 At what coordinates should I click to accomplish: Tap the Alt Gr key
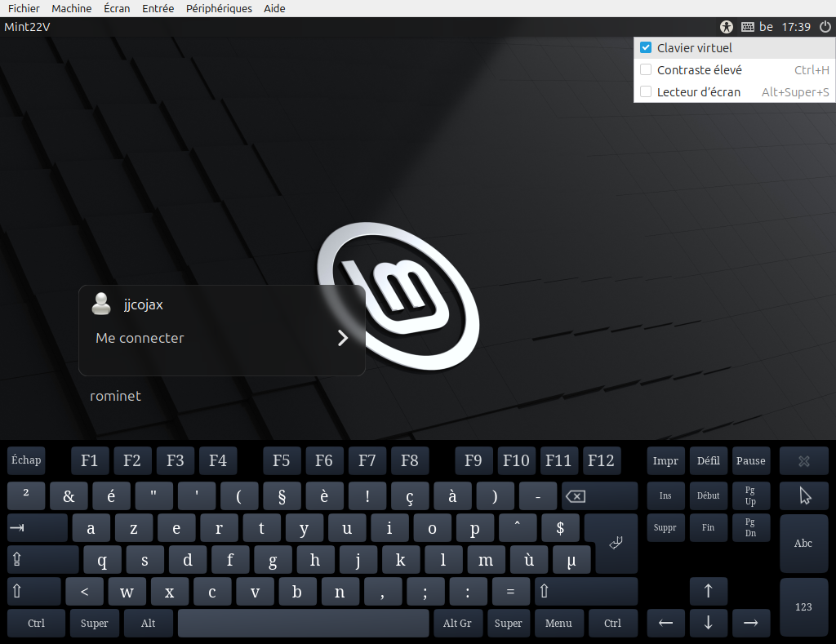click(457, 624)
